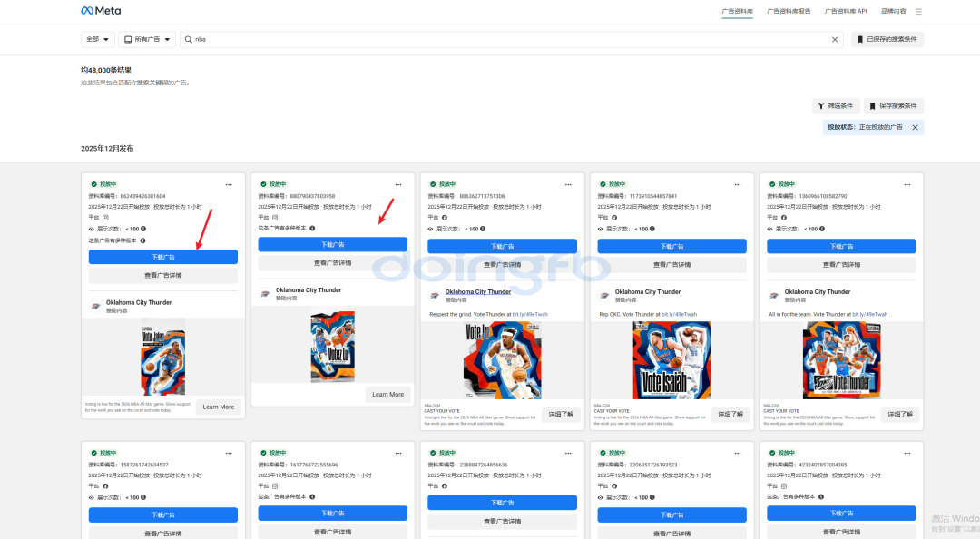
Task: Expand the 所有广告 category dropdown
Action: coord(147,40)
